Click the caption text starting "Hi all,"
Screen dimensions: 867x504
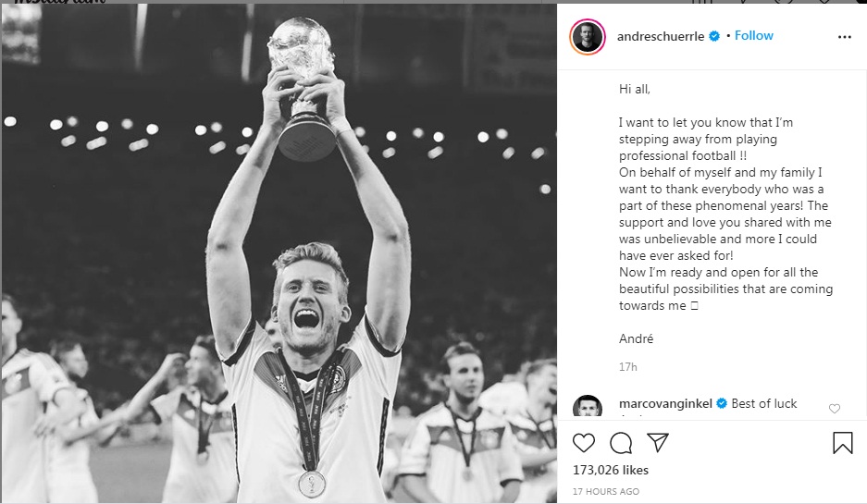pyautogui.click(x=635, y=89)
